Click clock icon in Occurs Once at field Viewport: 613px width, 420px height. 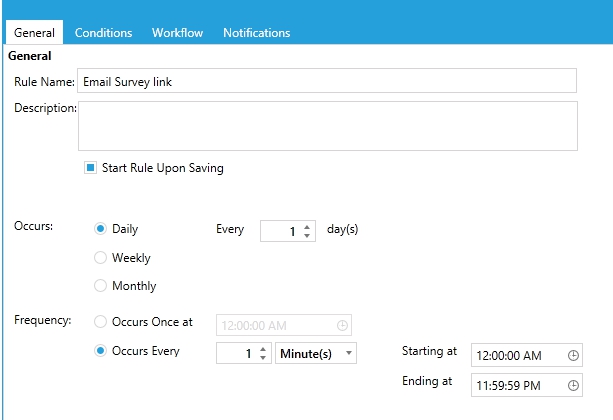342,325
